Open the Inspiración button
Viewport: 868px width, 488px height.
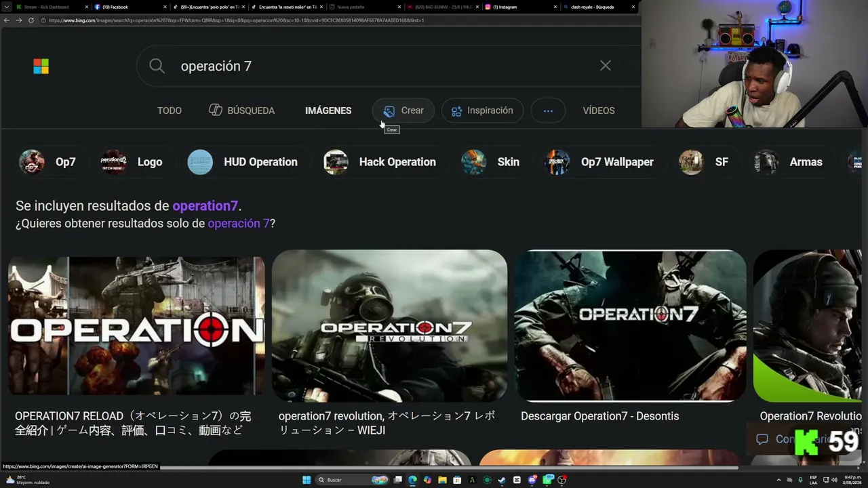482,110
